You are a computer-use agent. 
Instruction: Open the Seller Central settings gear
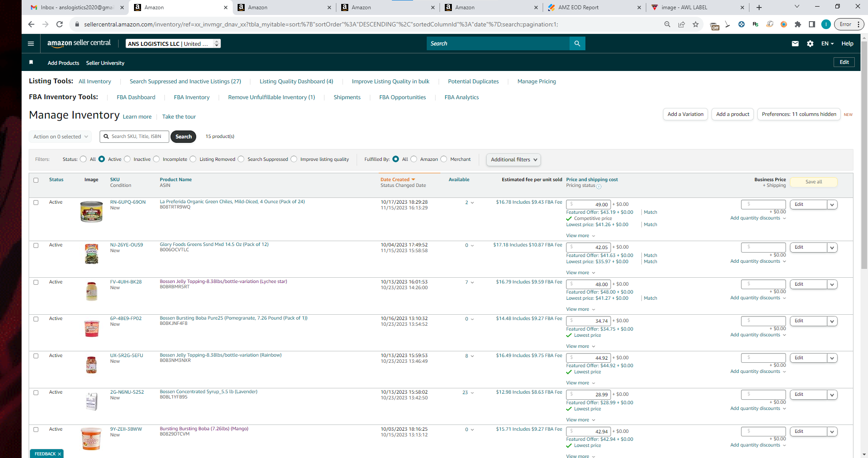[x=810, y=44]
